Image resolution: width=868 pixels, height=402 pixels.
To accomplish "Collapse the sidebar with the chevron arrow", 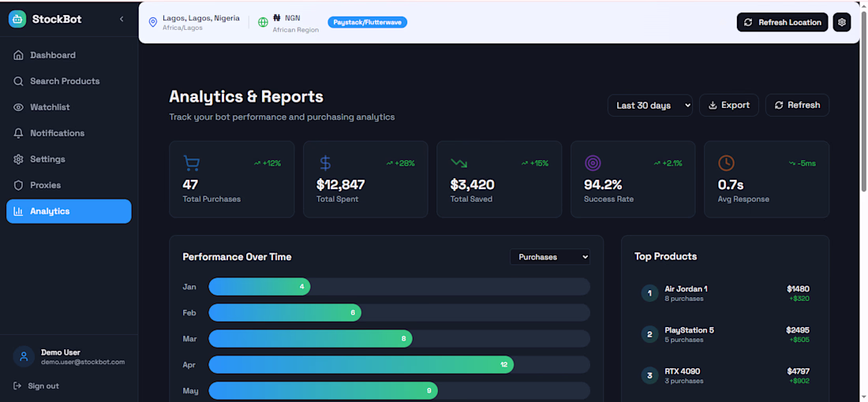I will 122,19.
